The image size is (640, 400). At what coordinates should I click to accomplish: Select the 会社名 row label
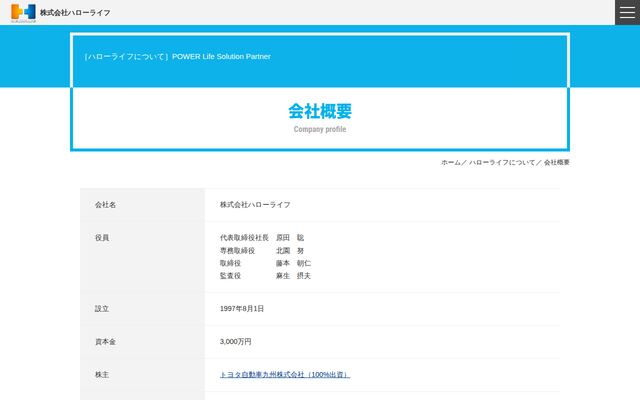pos(105,205)
